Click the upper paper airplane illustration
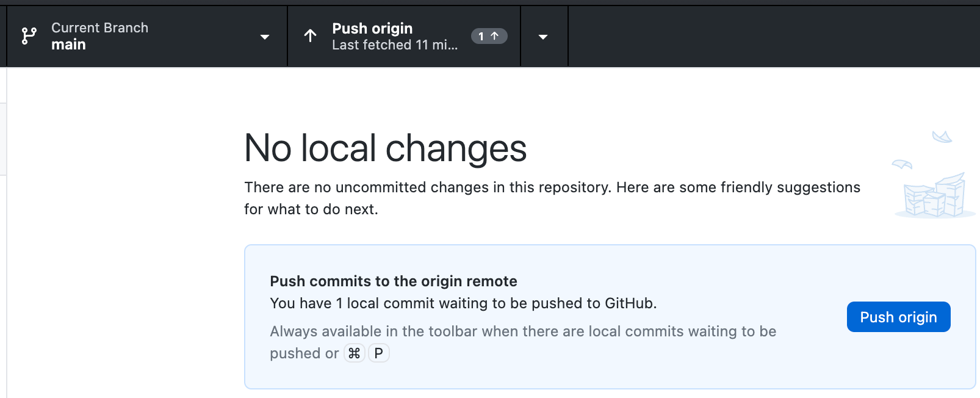980x398 pixels. point(942,136)
